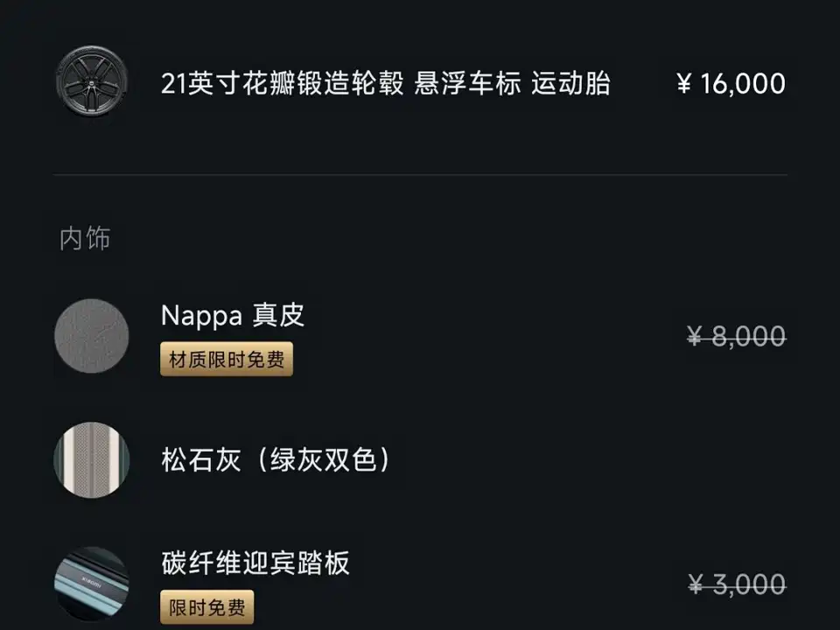Tap the 运动胎 text in wheel option
Viewport: 840px width, 630px height.
pos(570,84)
